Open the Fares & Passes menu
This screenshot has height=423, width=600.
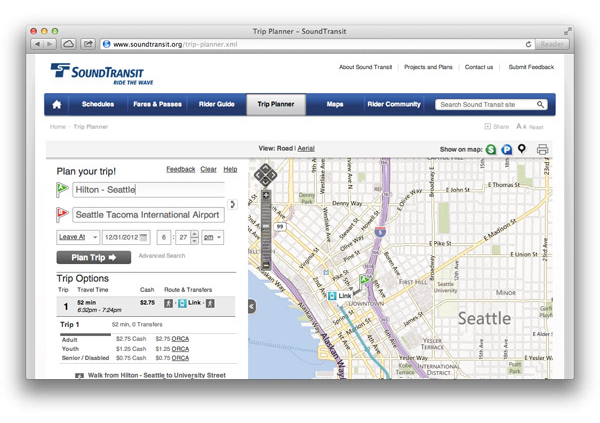click(157, 104)
